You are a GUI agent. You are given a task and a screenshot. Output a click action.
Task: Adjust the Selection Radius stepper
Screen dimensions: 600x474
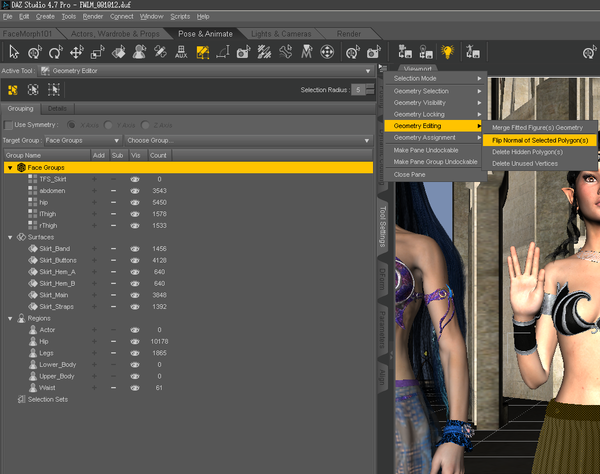tap(370, 90)
